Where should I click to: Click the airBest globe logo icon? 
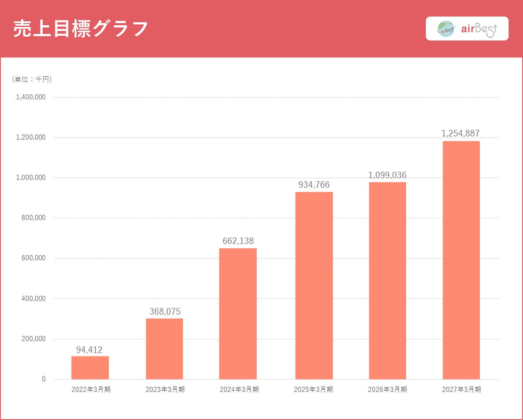pyautogui.click(x=445, y=29)
